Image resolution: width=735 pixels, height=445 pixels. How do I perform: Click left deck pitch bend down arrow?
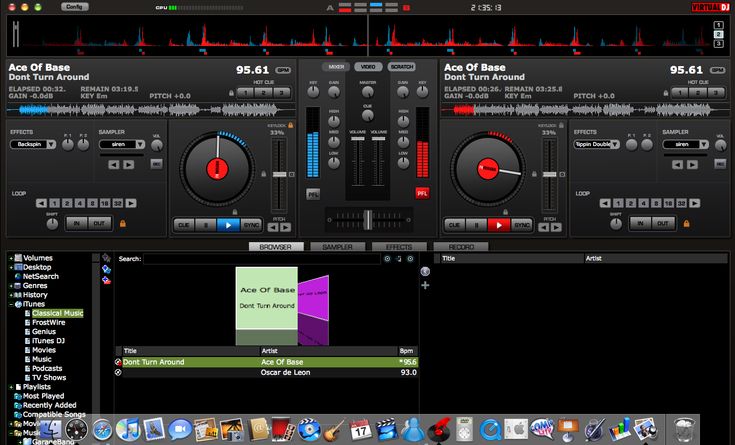point(273,227)
